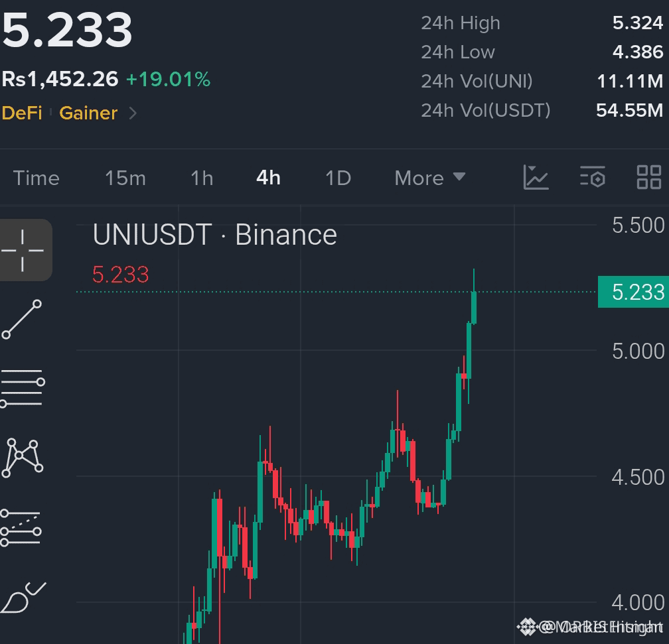669x644 pixels.
Task: Click the 4.000 price axis label
Action: click(x=638, y=603)
